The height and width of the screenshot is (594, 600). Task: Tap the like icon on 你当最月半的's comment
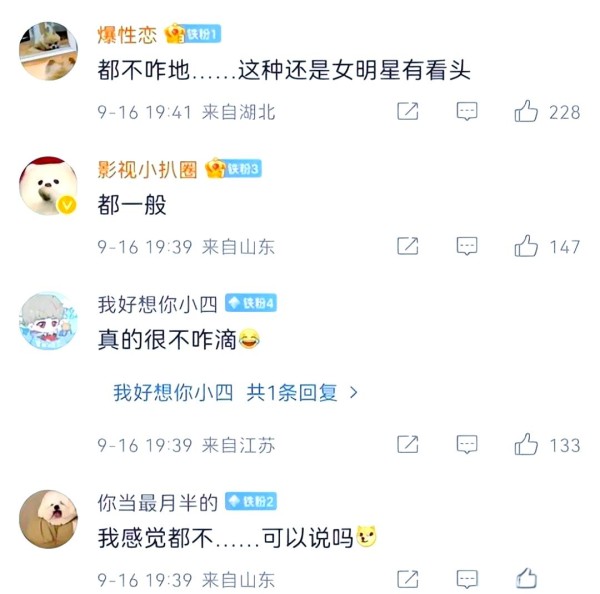[526, 578]
